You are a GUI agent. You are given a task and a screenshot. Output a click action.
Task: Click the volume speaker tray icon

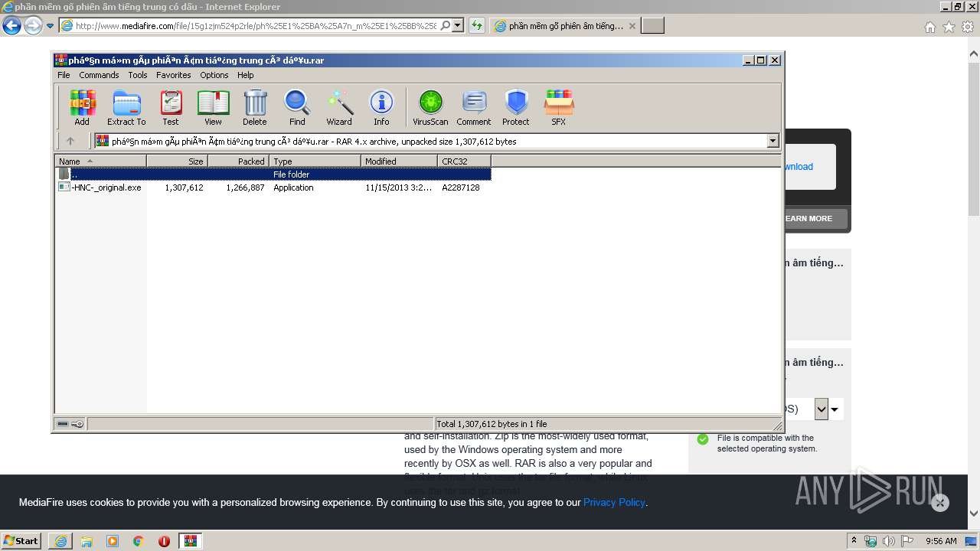pyautogui.click(x=888, y=541)
